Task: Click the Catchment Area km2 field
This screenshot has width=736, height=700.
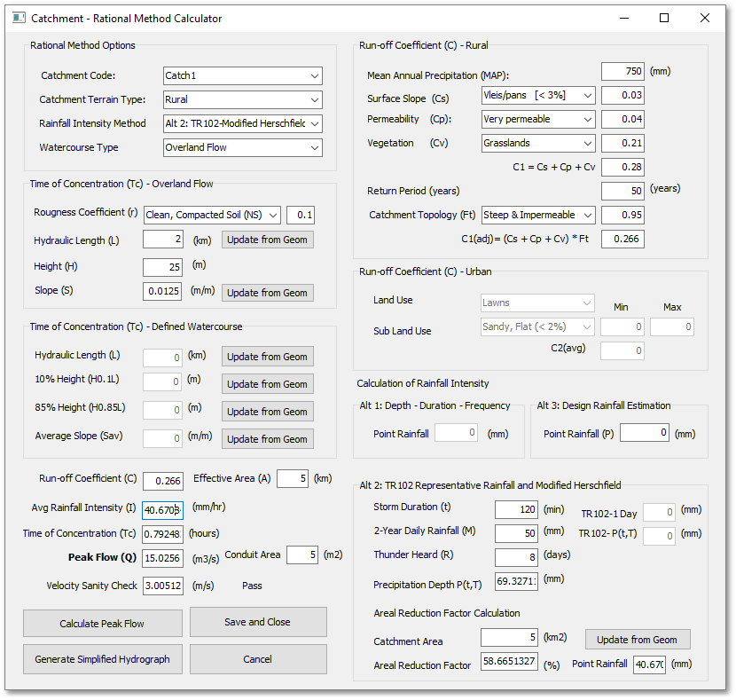Action: pyautogui.click(x=509, y=638)
